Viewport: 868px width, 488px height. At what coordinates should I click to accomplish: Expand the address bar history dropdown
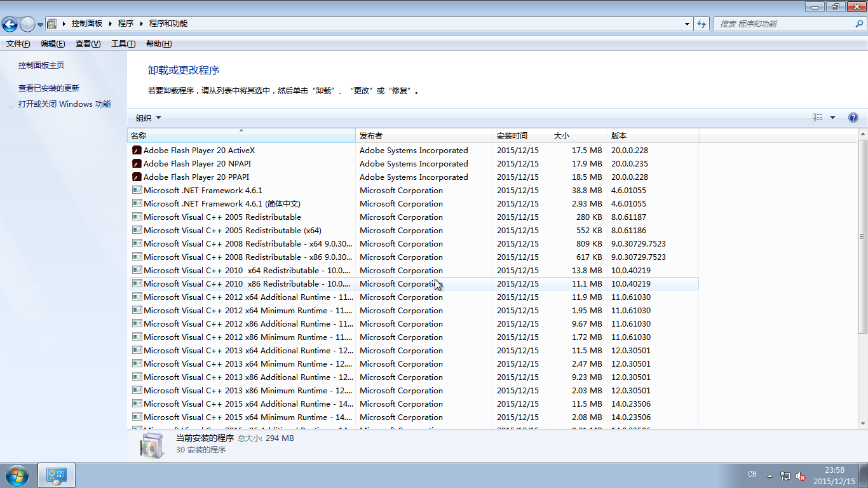(x=687, y=24)
